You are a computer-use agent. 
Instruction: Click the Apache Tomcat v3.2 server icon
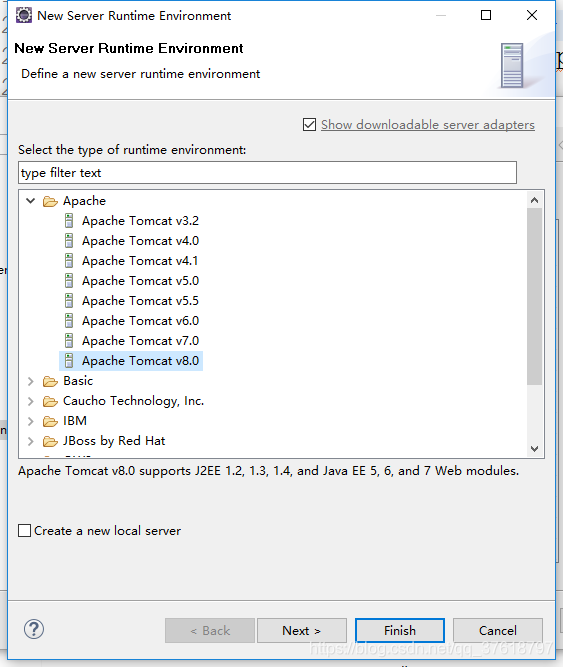click(x=69, y=221)
